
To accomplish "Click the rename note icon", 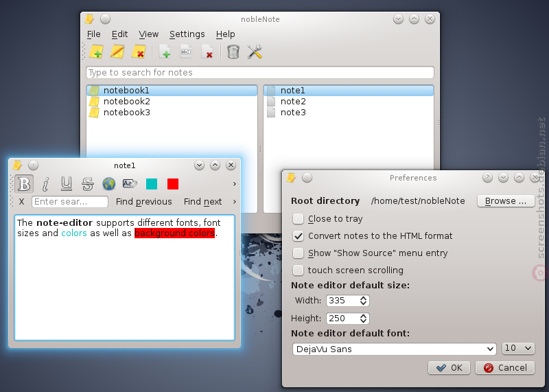I will point(186,52).
